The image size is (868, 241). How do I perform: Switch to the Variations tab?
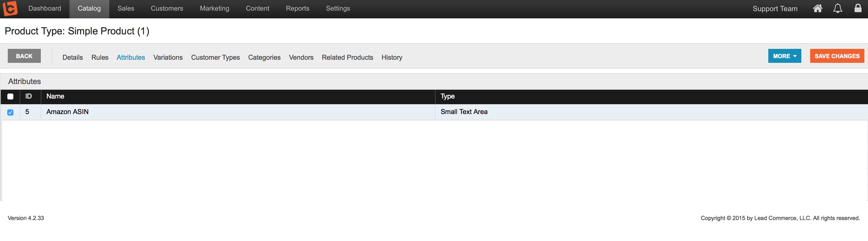click(x=168, y=58)
